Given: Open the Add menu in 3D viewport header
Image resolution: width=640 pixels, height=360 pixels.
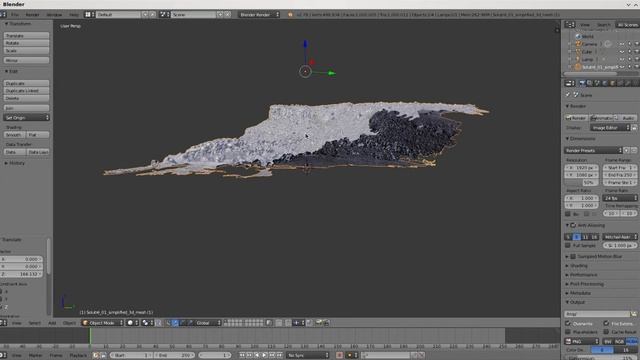Looking at the screenshot, I should coord(52,323).
